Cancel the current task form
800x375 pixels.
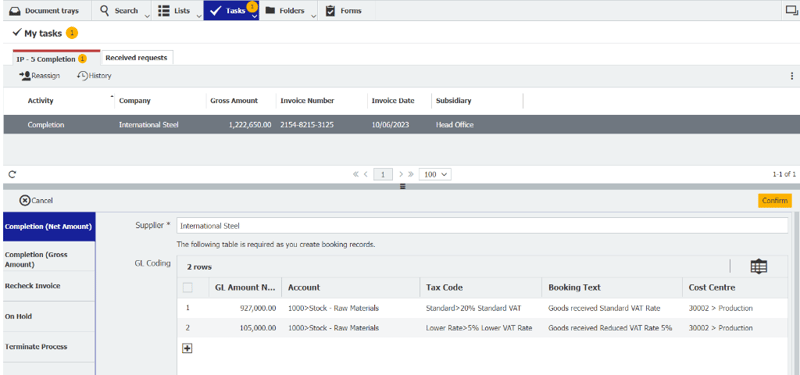(x=36, y=201)
